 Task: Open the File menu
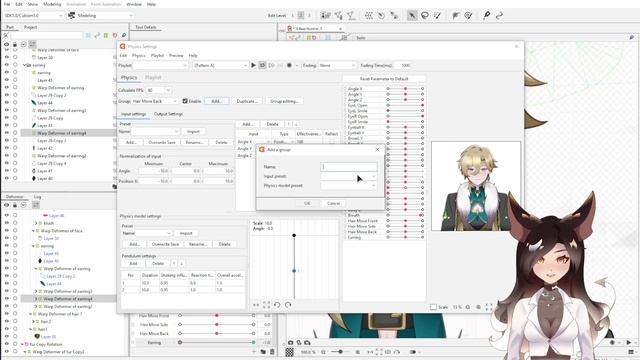click(x=7, y=4)
